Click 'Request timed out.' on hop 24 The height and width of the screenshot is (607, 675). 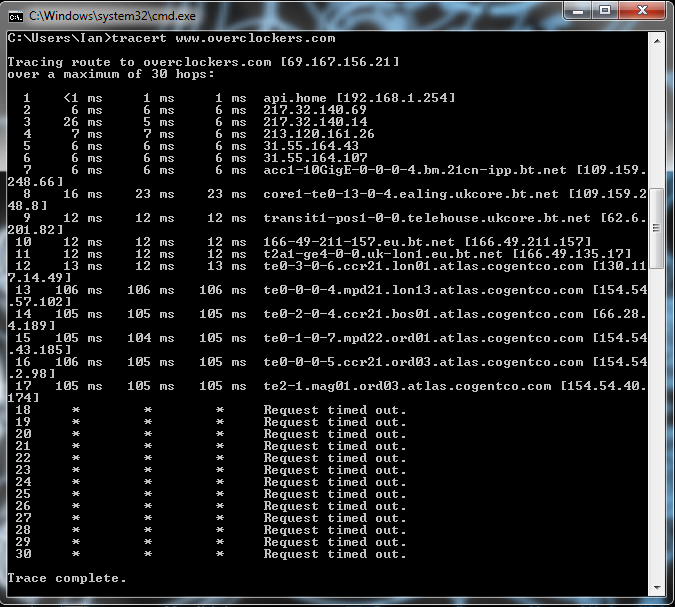pos(335,483)
